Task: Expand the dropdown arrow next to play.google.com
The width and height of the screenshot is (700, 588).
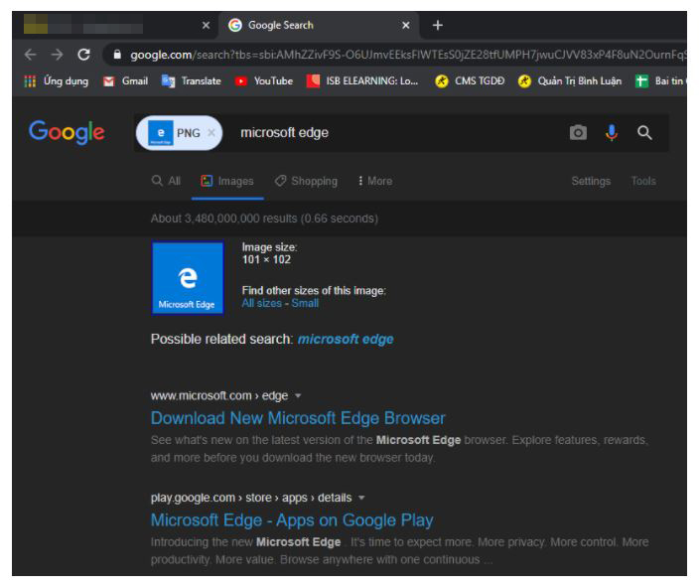Action: [x=361, y=498]
